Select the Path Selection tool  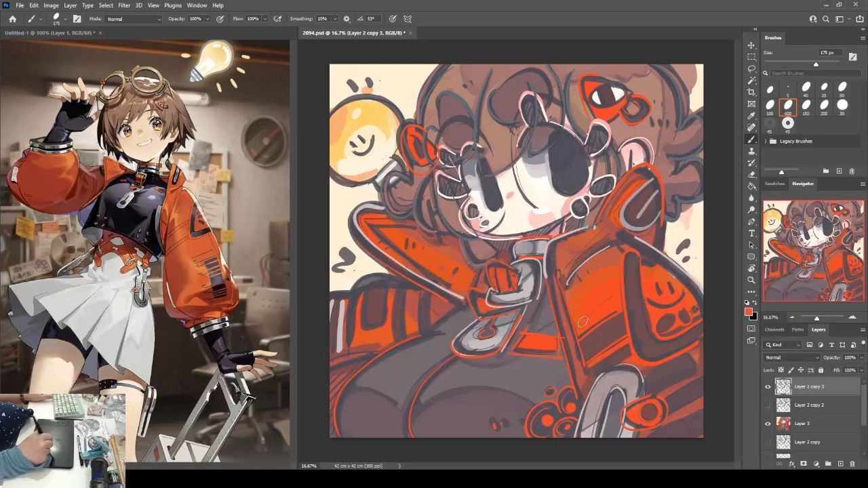[x=751, y=245]
